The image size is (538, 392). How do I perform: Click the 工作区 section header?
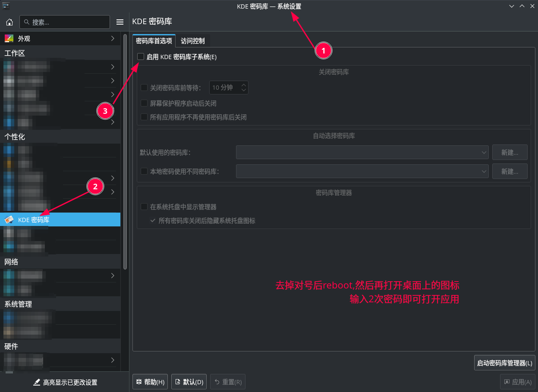[15, 53]
